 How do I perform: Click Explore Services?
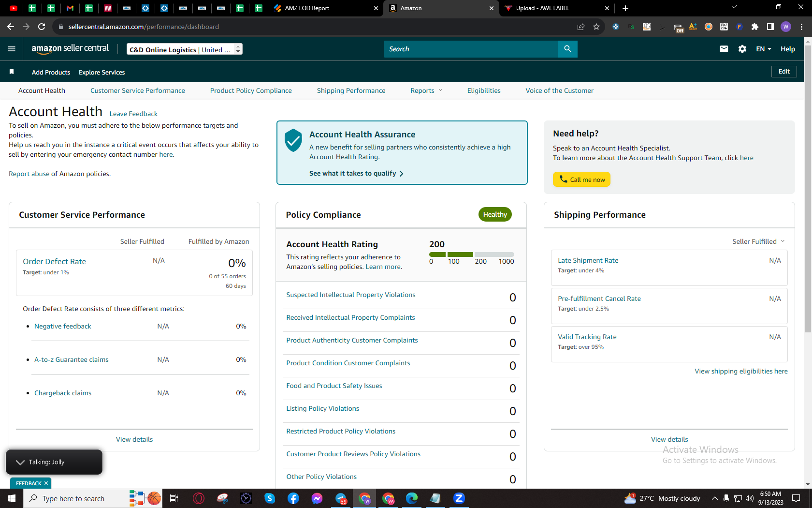click(x=101, y=72)
